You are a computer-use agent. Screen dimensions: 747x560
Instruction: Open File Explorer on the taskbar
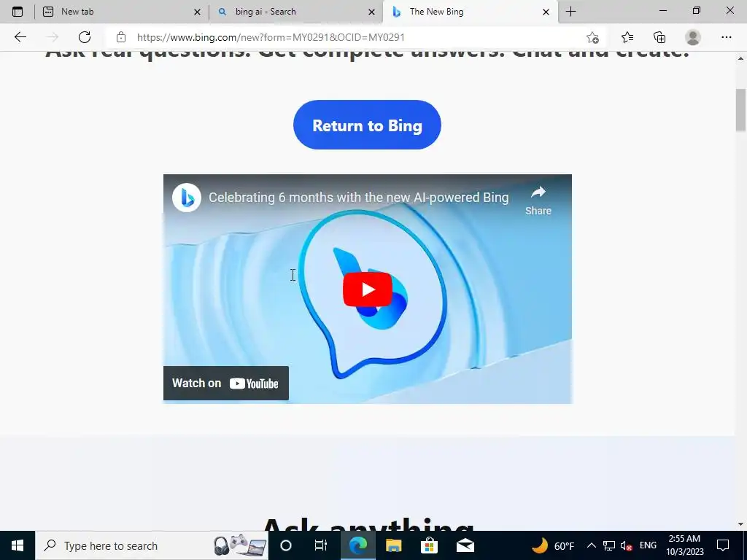point(393,545)
